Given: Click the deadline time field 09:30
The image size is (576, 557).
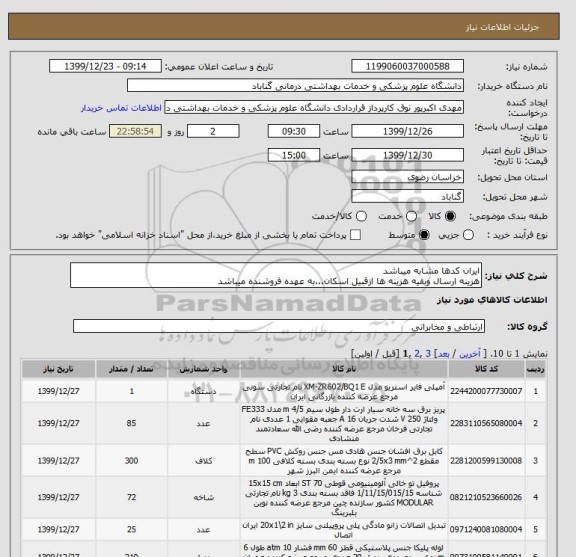Looking at the screenshot, I should coord(294,131).
